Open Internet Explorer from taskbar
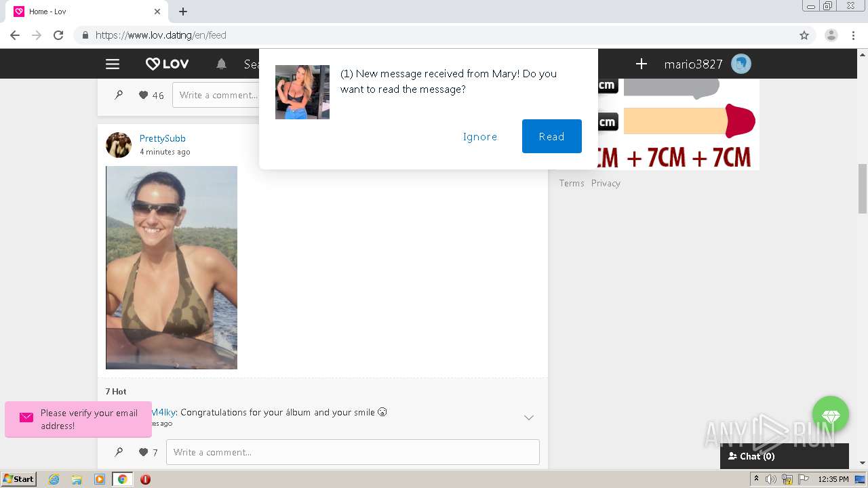Image resolution: width=868 pixels, height=488 pixels. pos(54,479)
